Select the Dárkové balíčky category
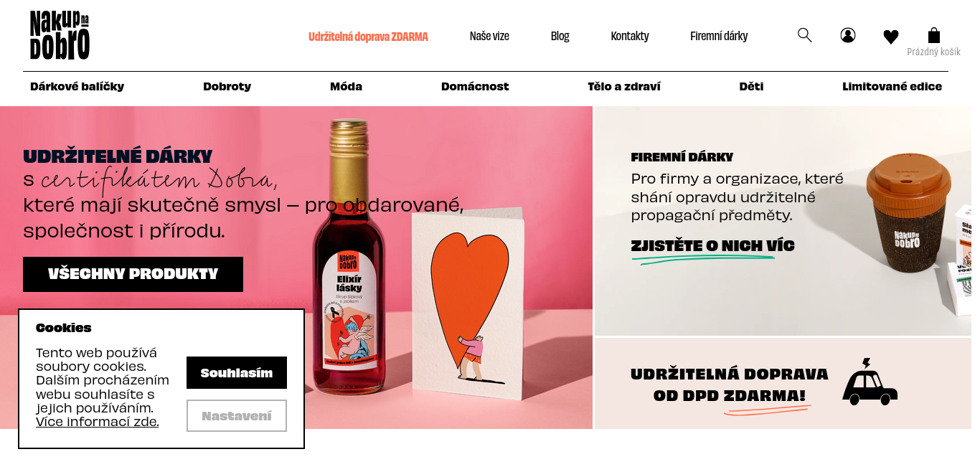980x467 pixels. click(77, 87)
